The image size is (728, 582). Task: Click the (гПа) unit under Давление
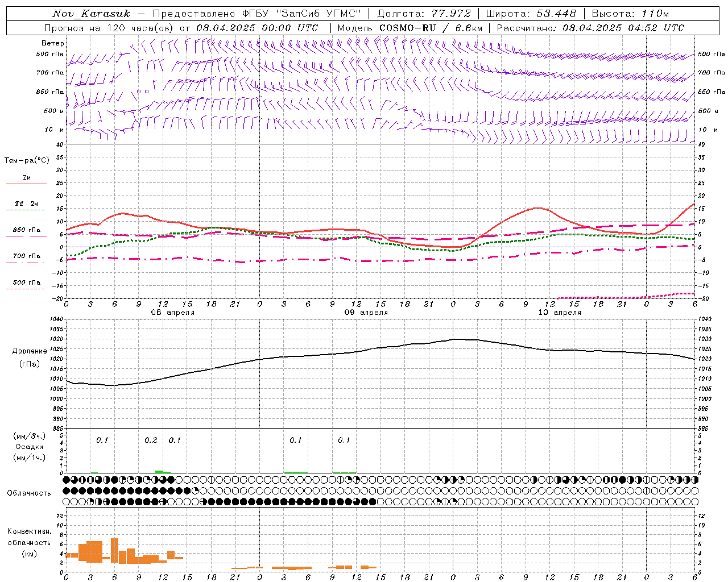pos(30,364)
